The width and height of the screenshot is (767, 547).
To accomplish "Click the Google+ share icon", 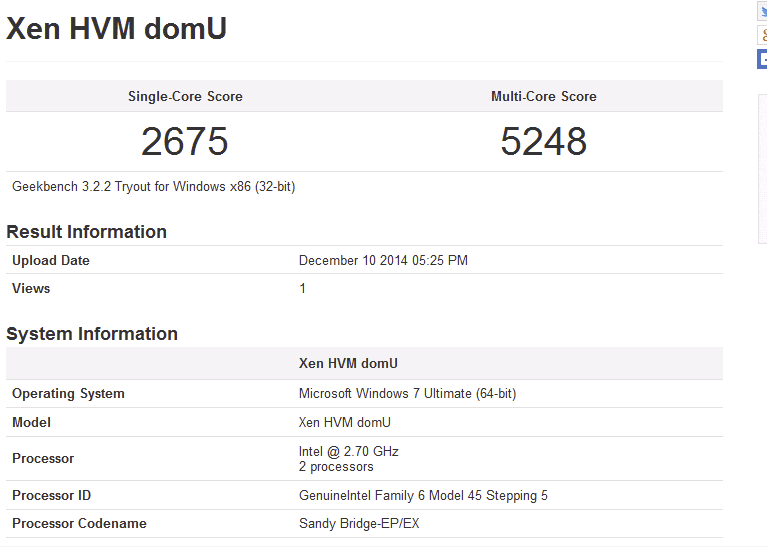I will 762,36.
